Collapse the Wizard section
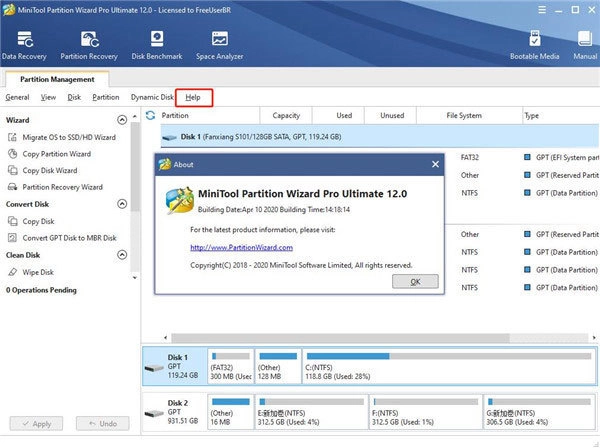 tap(122, 120)
